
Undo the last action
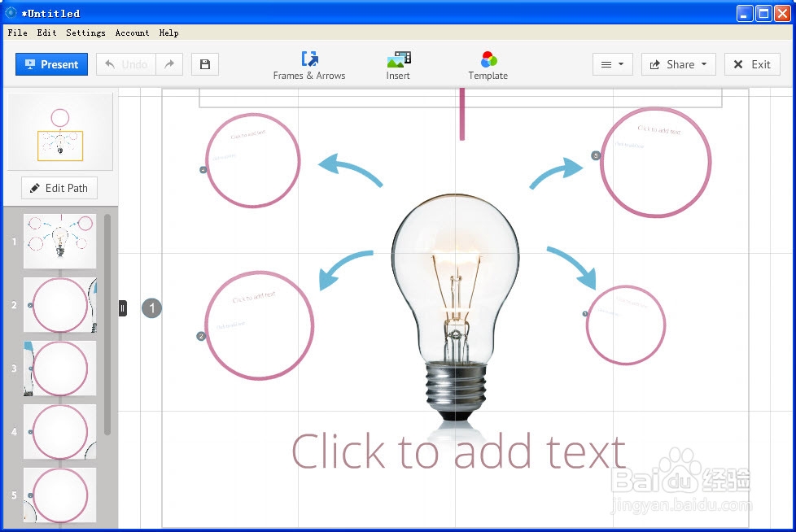coord(126,64)
